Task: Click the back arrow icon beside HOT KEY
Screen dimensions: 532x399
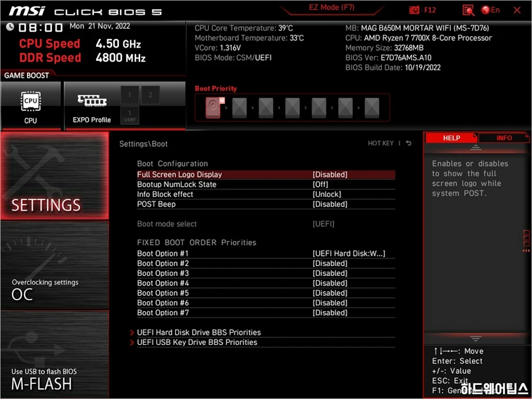Action: (408, 143)
